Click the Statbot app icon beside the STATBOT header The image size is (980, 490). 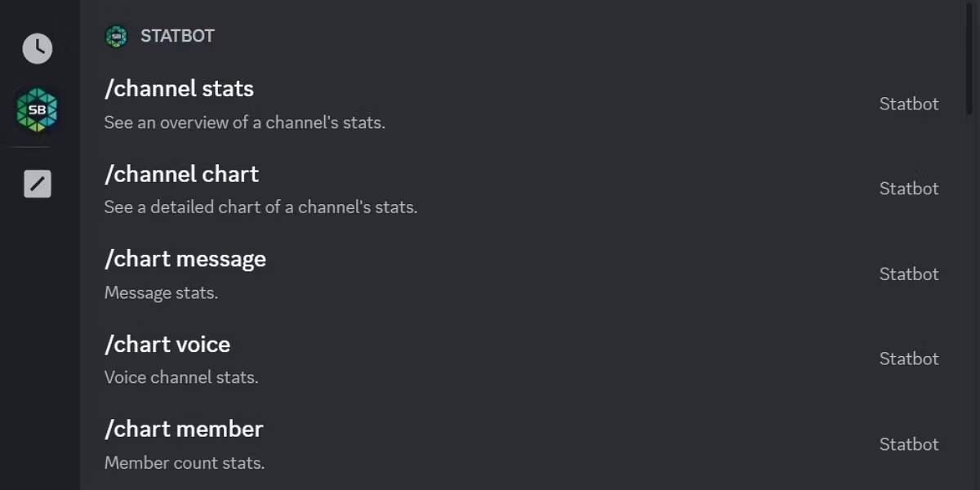[116, 35]
